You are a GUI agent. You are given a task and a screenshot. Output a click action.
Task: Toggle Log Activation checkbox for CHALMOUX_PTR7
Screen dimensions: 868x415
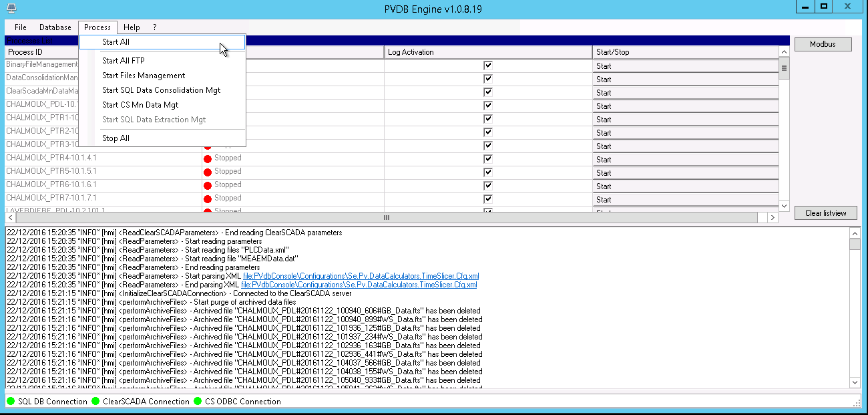(x=488, y=199)
